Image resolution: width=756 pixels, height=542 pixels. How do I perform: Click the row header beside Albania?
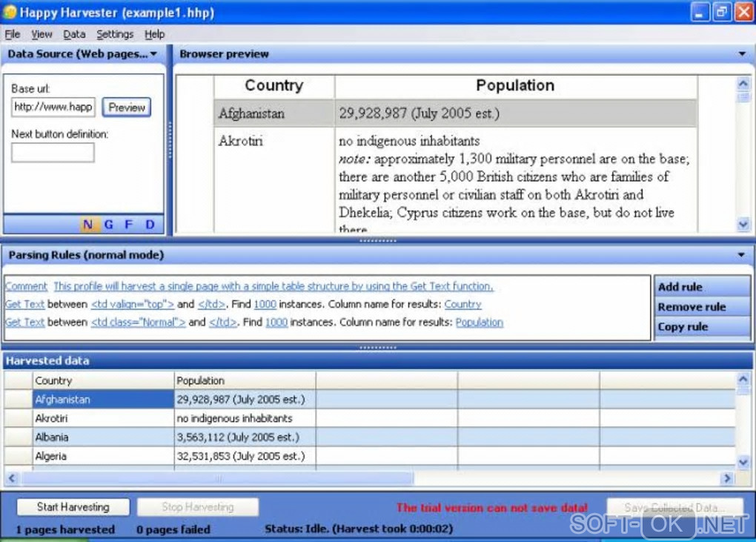[x=19, y=437]
